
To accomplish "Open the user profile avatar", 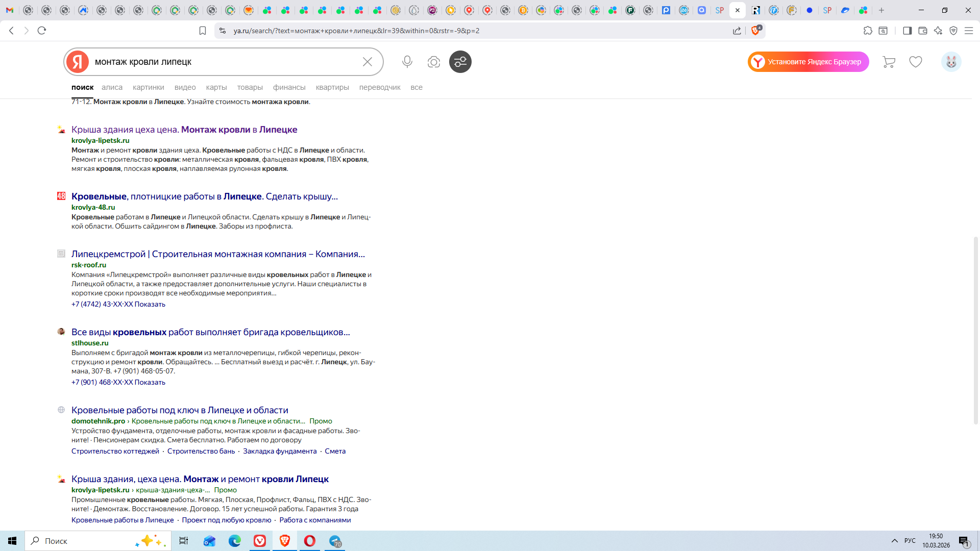I will click(951, 62).
